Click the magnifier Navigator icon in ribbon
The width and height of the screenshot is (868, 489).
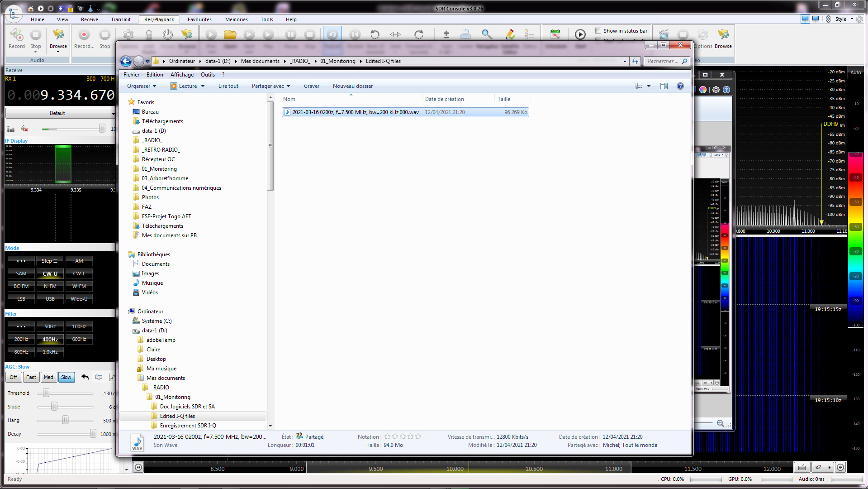coord(487,34)
